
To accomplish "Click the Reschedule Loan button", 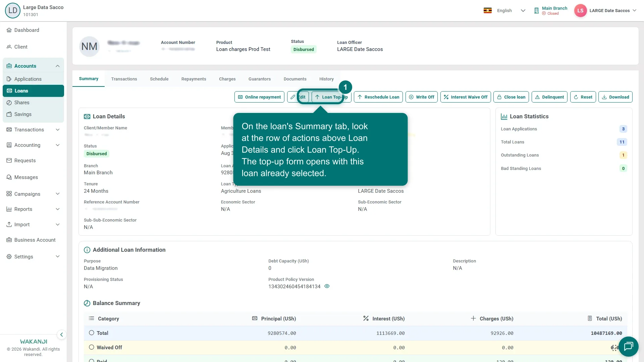I will [x=378, y=97].
